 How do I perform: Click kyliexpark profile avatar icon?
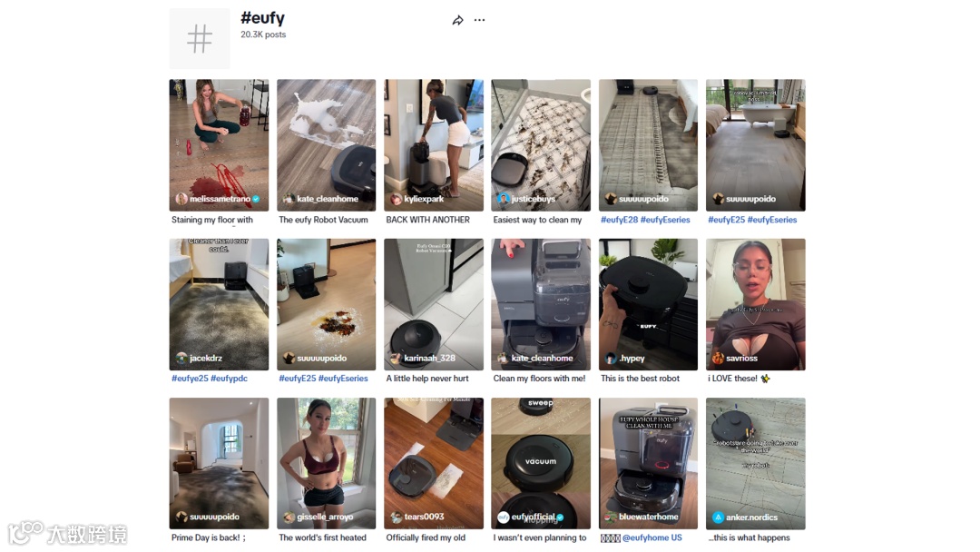[396, 199]
